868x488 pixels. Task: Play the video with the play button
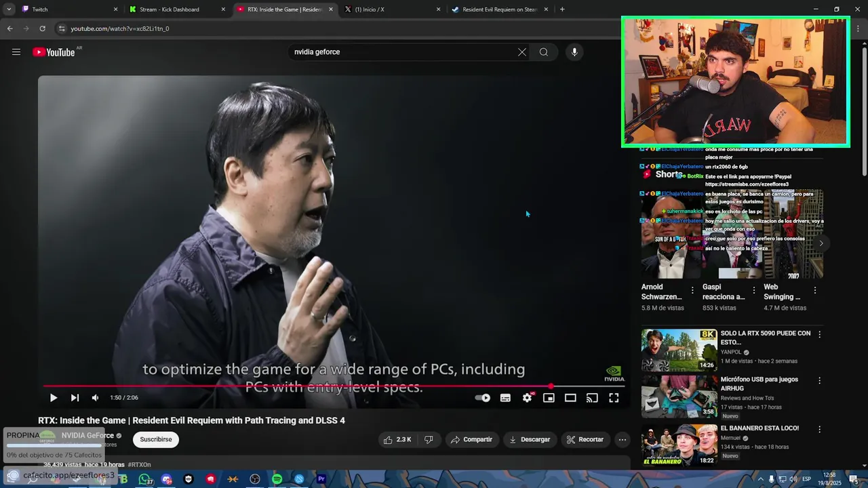pyautogui.click(x=54, y=398)
